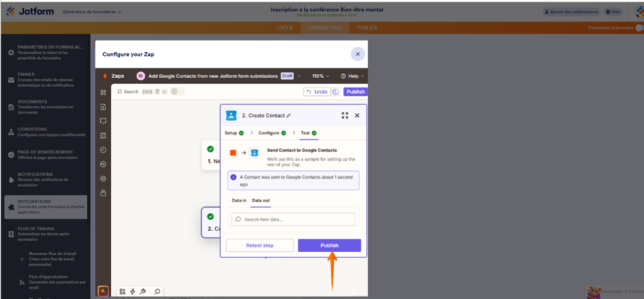Click the Jotform logo
Screen dimensions: 644x299
30,11
